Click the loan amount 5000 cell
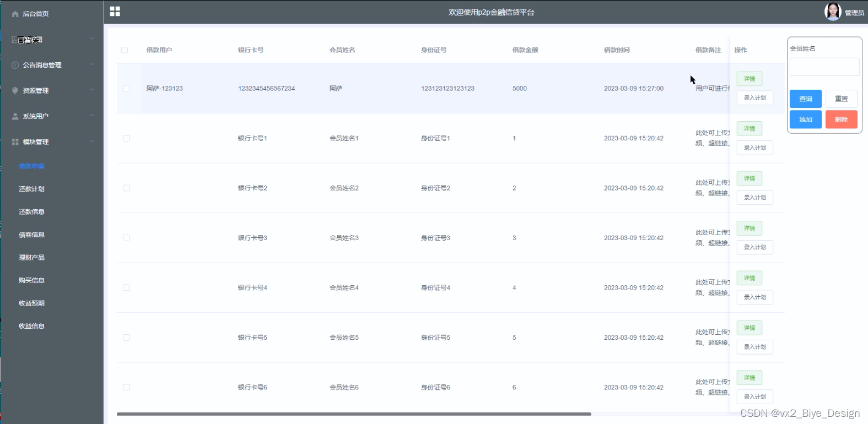 pos(520,88)
